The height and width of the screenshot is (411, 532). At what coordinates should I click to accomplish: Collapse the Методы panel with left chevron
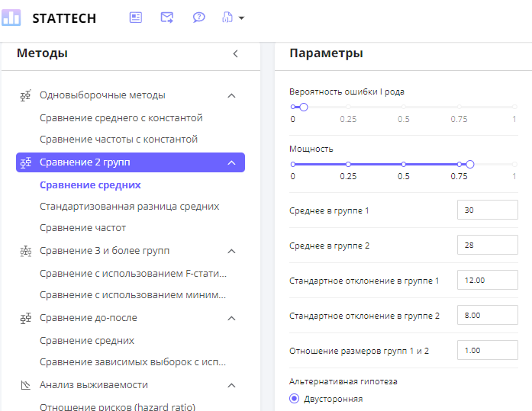pos(235,53)
